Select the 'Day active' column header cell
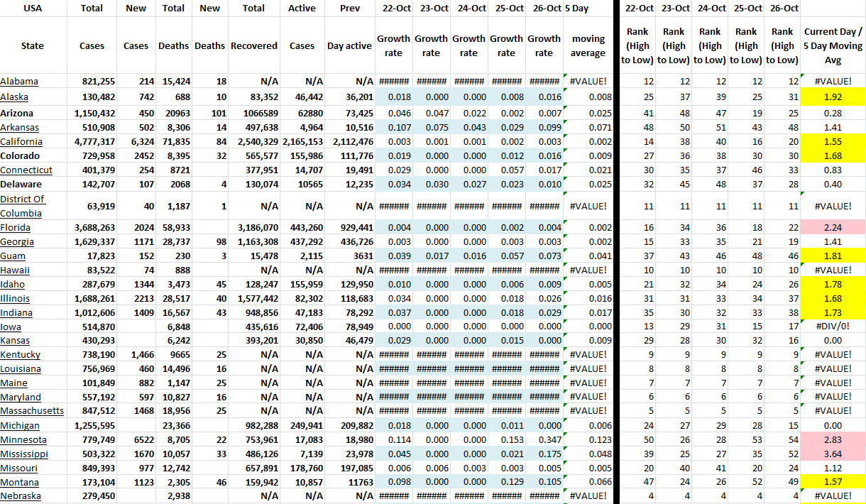Screen dimensions: 866x504 [349, 46]
